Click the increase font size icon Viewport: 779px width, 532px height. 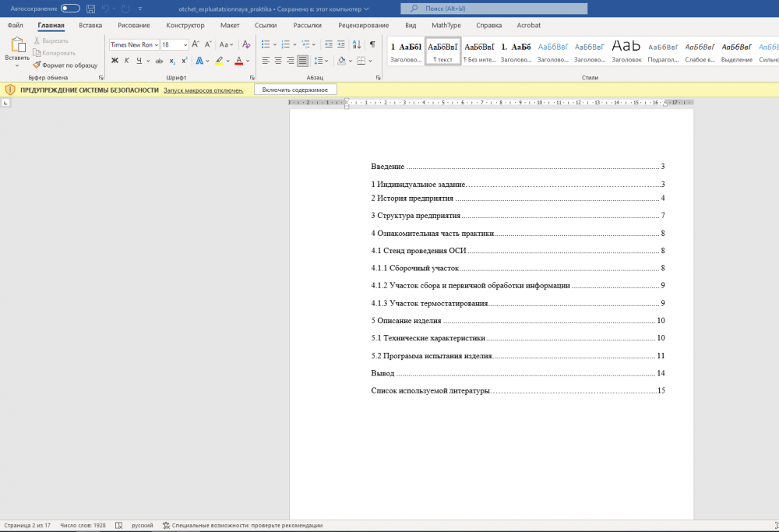[196, 44]
